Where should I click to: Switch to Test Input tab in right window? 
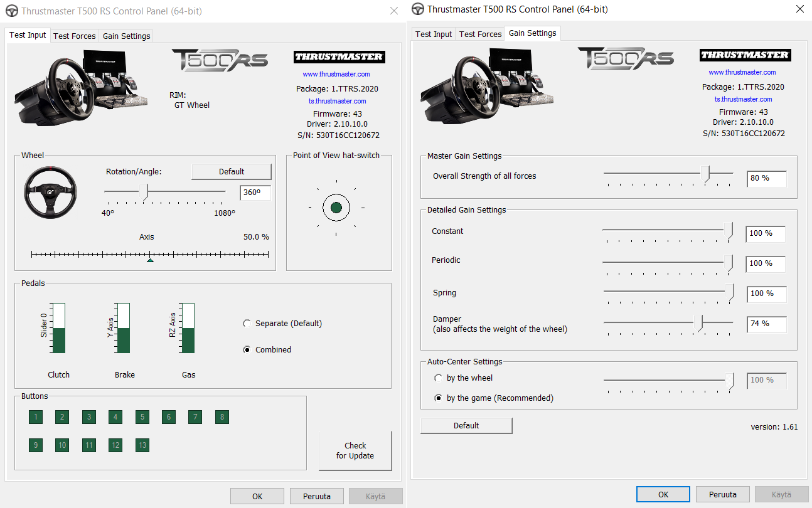tap(434, 34)
